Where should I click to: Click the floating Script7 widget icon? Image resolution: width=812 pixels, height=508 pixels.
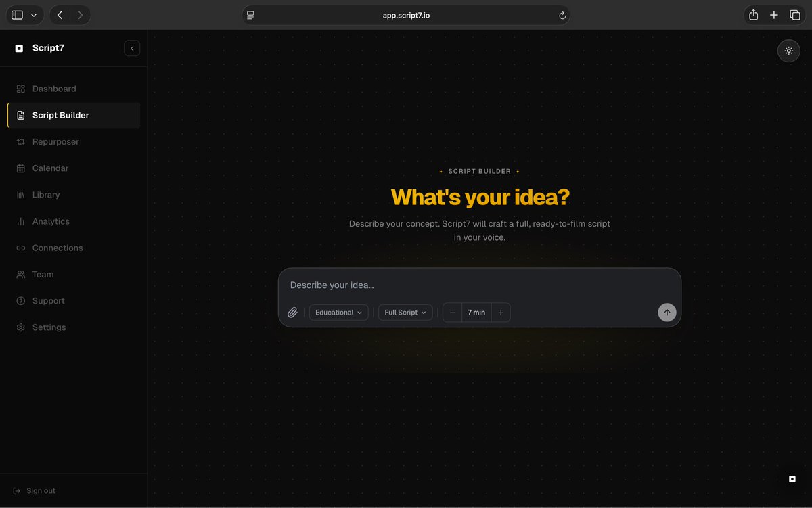(792, 479)
